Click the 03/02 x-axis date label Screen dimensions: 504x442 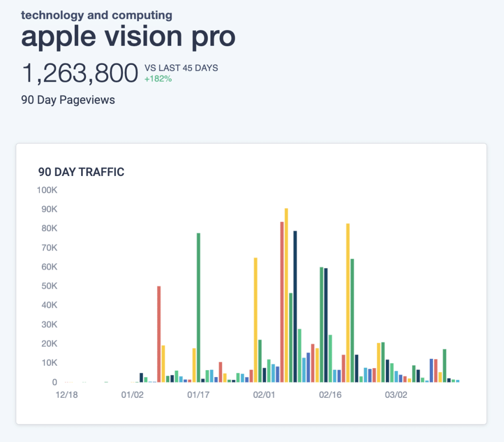click(396, 394)
